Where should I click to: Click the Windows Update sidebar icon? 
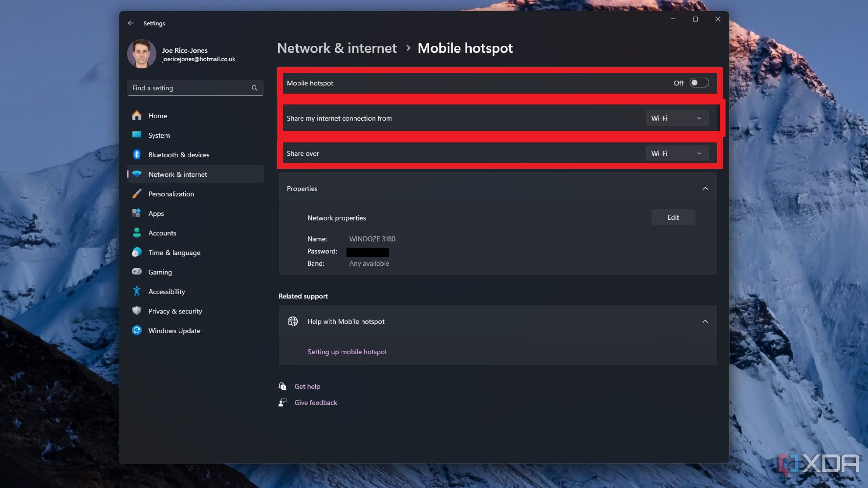point(137,331)
